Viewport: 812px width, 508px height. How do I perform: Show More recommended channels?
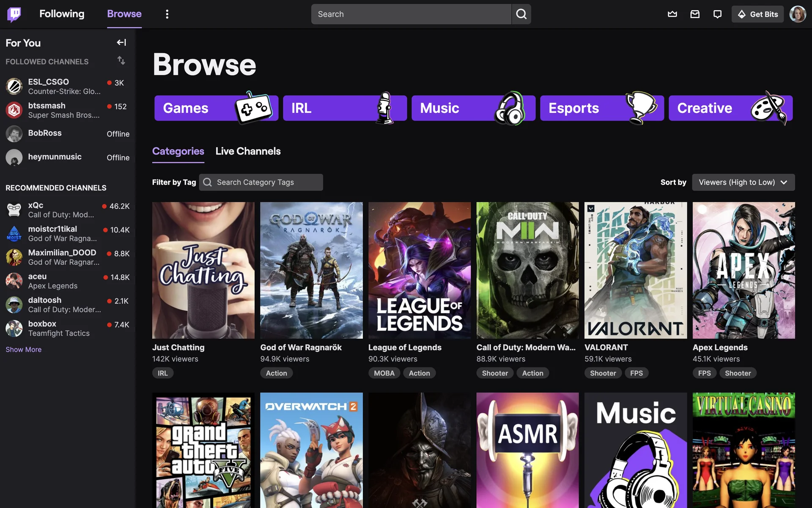click(x=23, y=349)
